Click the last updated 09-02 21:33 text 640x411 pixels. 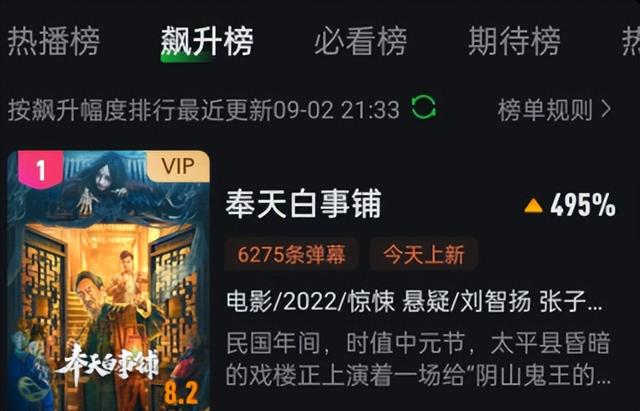coord(336,110)
